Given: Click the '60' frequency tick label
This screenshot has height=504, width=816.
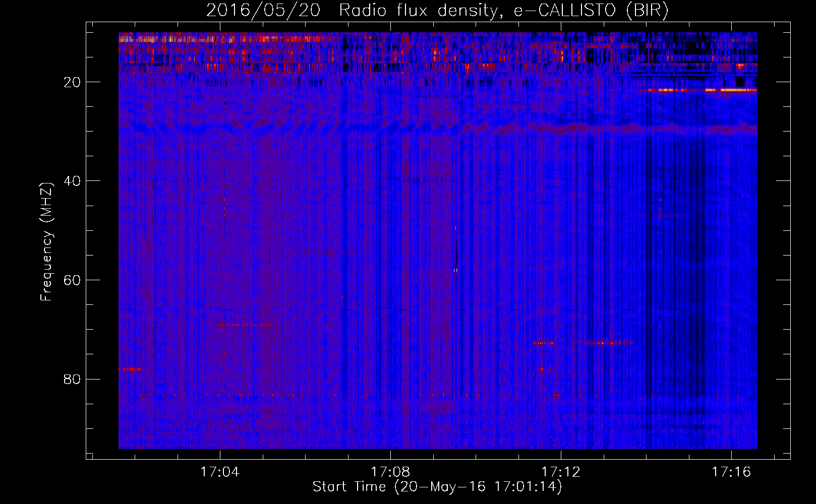Looking at the screenshot, I should 73,280.
